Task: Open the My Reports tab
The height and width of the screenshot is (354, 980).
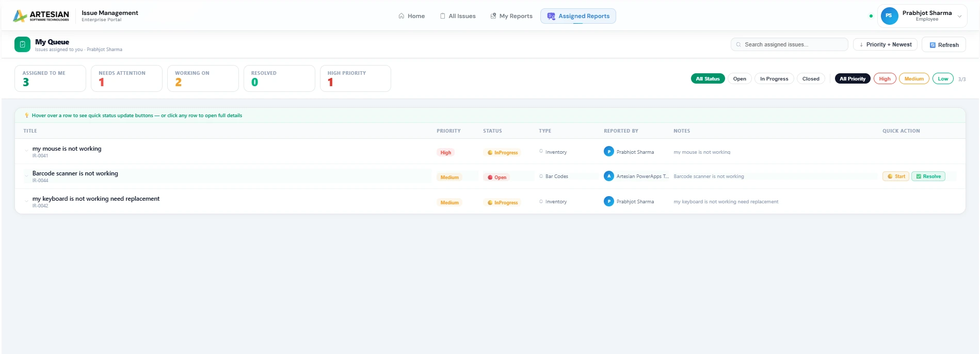Action: click(511, 16)
